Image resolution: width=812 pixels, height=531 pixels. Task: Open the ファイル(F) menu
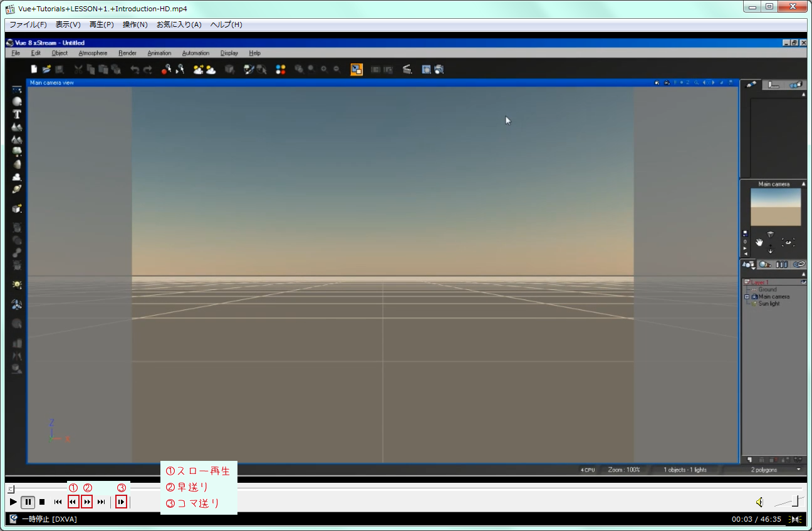point(28,24)
